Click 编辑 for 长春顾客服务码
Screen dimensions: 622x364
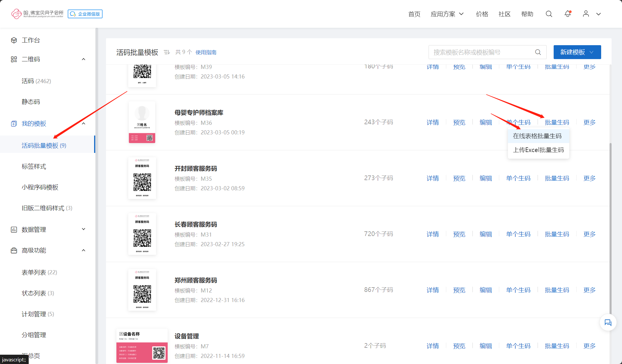point(486,234)
